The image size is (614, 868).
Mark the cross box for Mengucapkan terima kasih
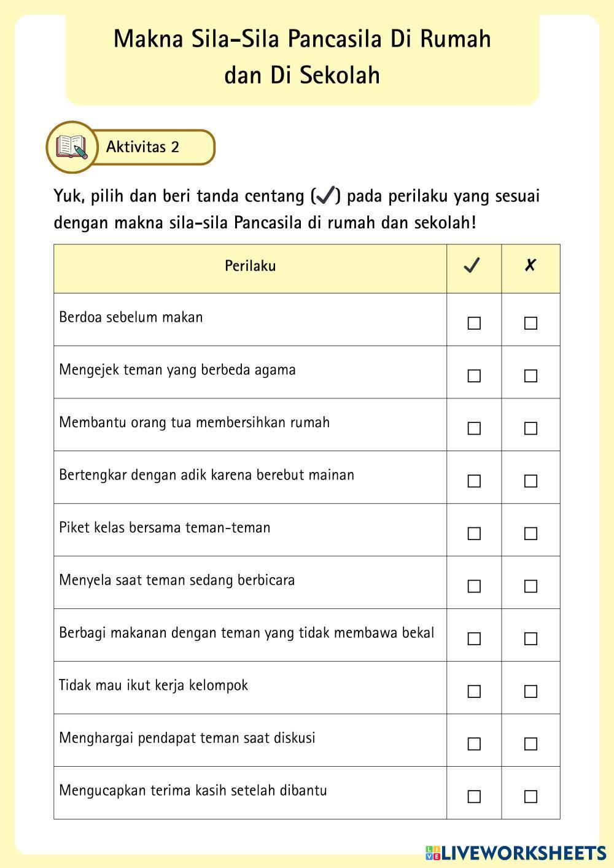click(530, 797)
